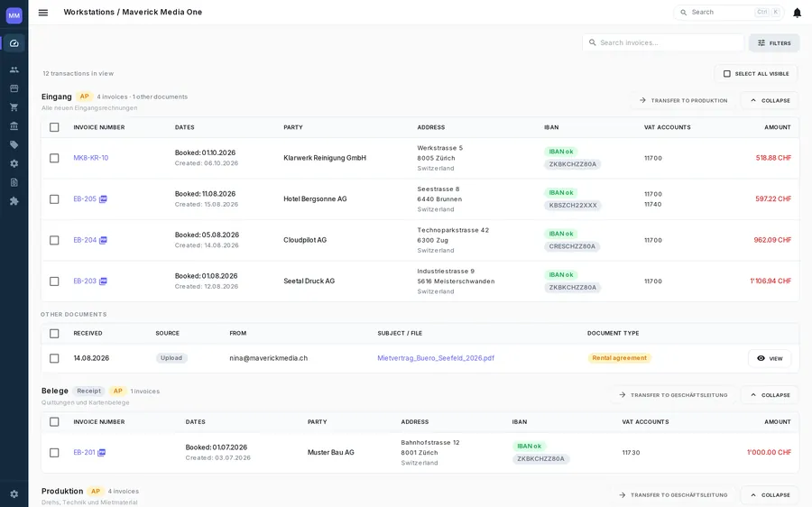Viewport: 812px width, 507px height.
Task: Click the PDF icon next to EB-205
Action: pos(103,198)
